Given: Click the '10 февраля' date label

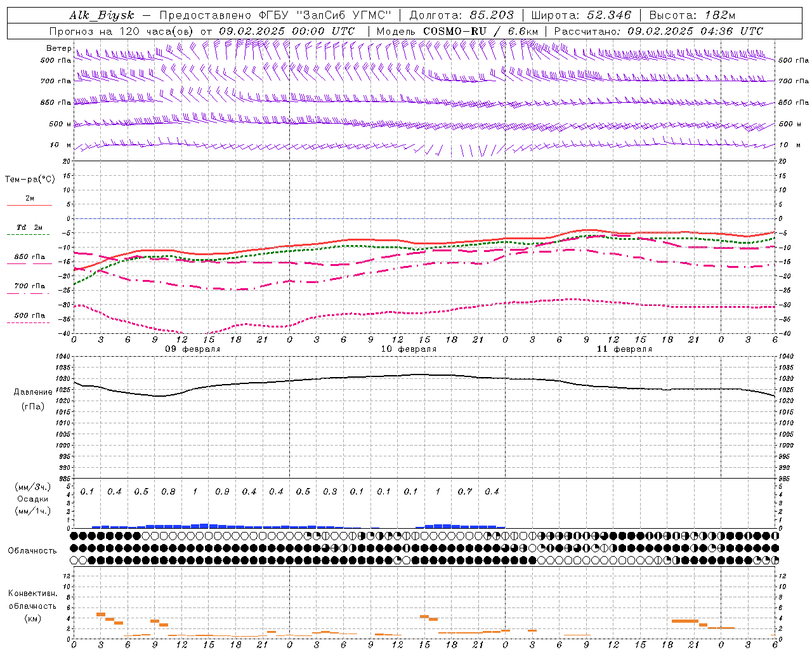Looking at the screenshot, I should pos(409,349).
